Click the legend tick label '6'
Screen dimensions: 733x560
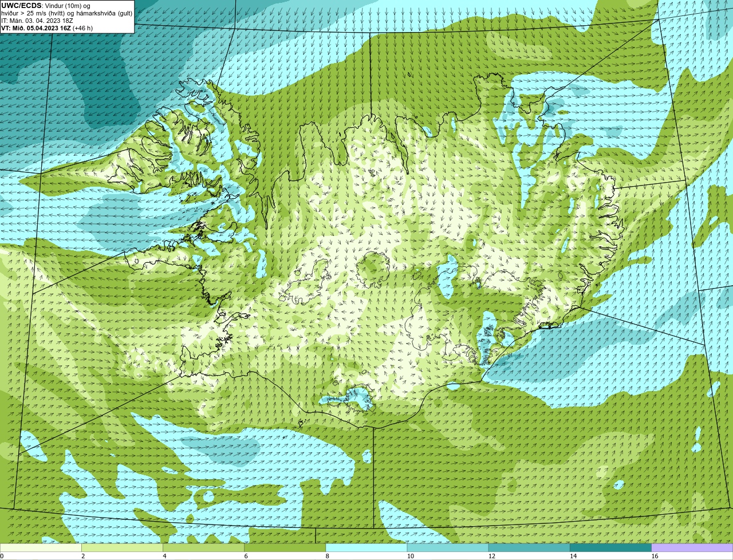[246, 556]
